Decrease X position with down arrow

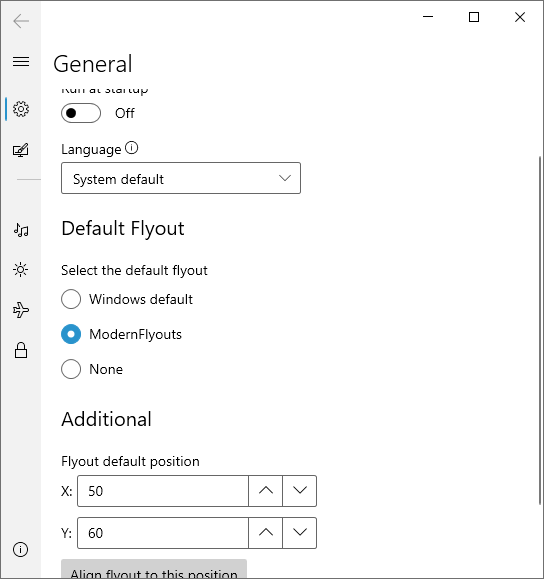tap(300, 491)
